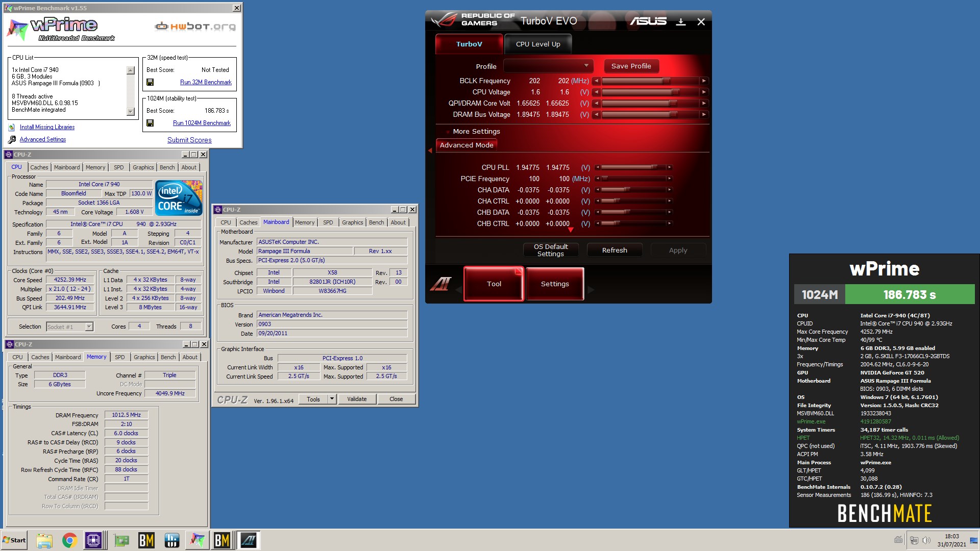
Task: Open the green graphics card taskbar icon
Action: (x=121, y=540)
